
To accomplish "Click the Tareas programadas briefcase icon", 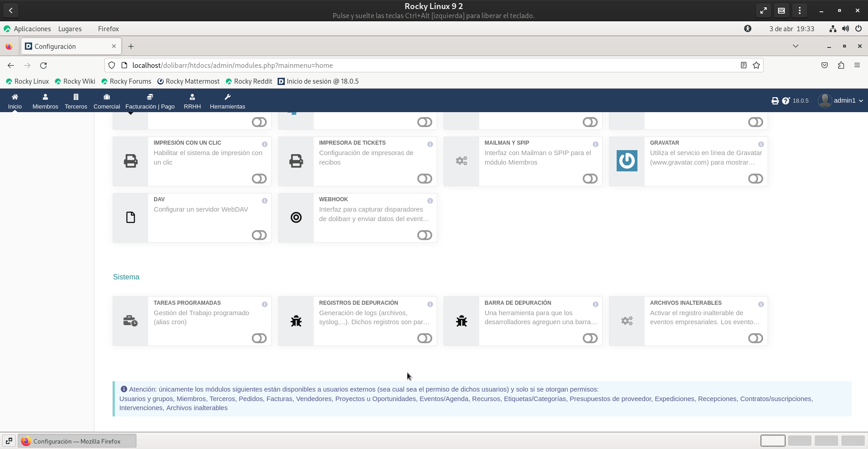I will [130, 321].
